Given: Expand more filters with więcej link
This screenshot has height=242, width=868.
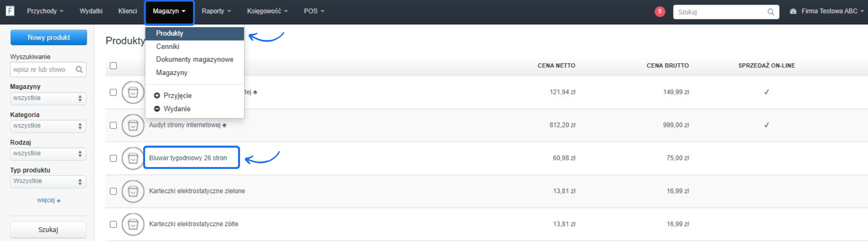Looking at the screenshot, I should pos(48,200).
